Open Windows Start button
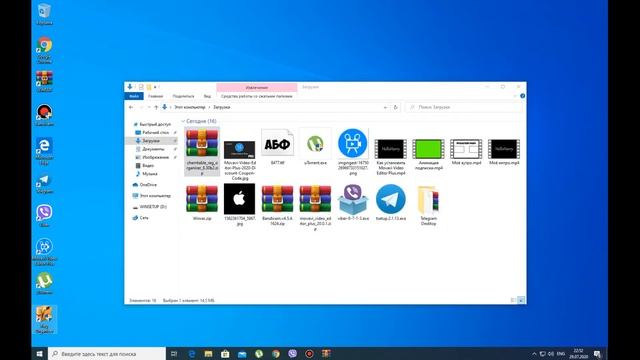The height and width of the screenshot is (360, 640). [x=40, y=354]
